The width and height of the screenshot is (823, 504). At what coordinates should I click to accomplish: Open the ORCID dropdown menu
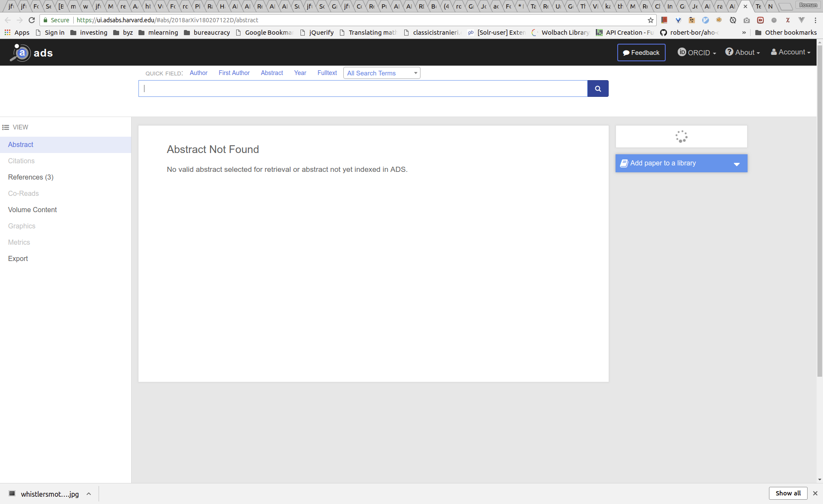697,53
